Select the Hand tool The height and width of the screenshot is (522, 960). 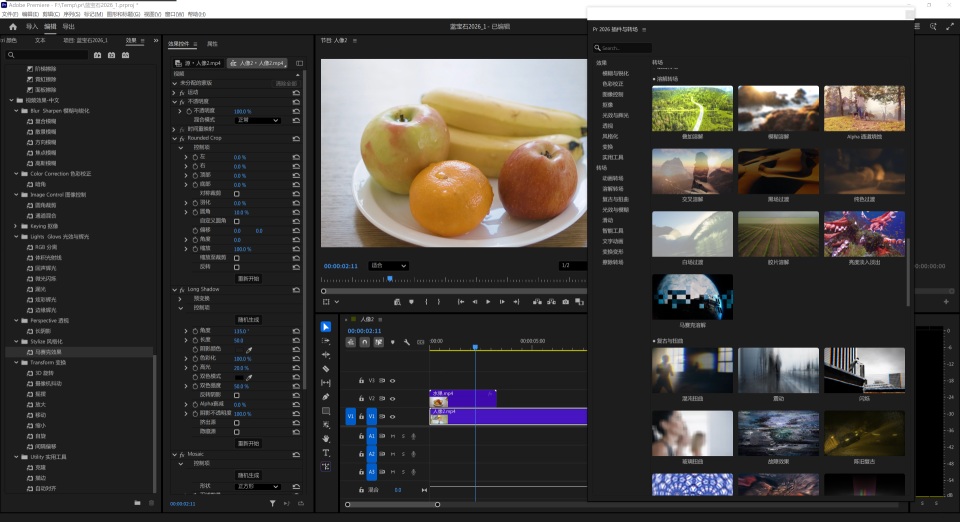click(326, 438)
